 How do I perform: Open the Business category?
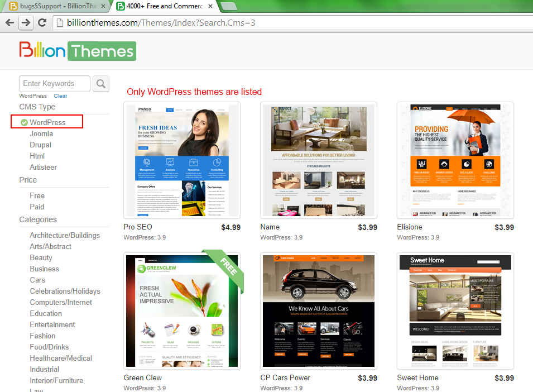[44, 269]
